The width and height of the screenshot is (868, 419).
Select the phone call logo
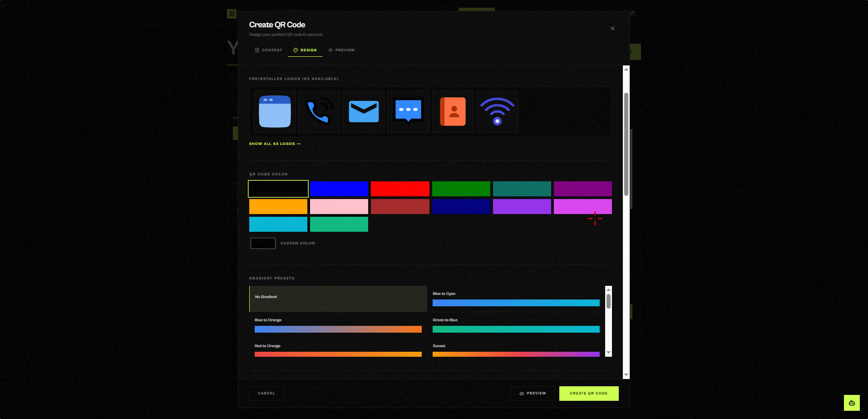(319, 112)
